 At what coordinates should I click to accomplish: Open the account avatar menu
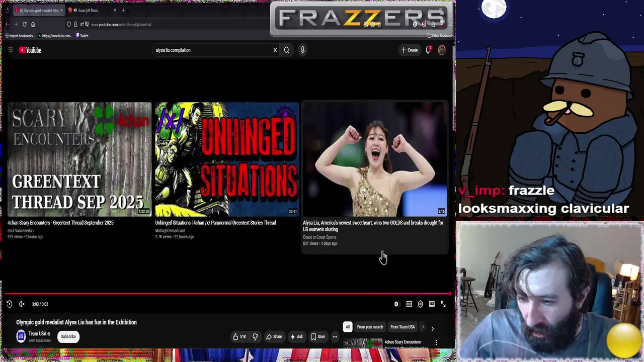tap(442, 50)
